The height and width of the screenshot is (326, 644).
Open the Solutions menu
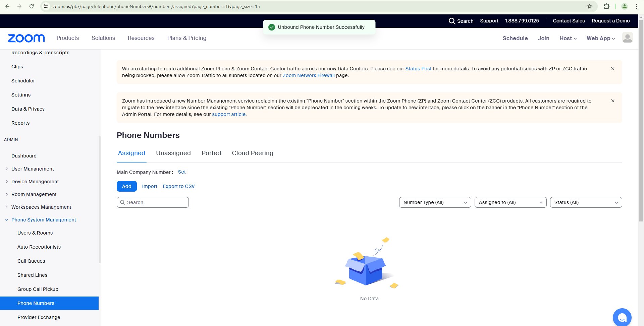103,38
